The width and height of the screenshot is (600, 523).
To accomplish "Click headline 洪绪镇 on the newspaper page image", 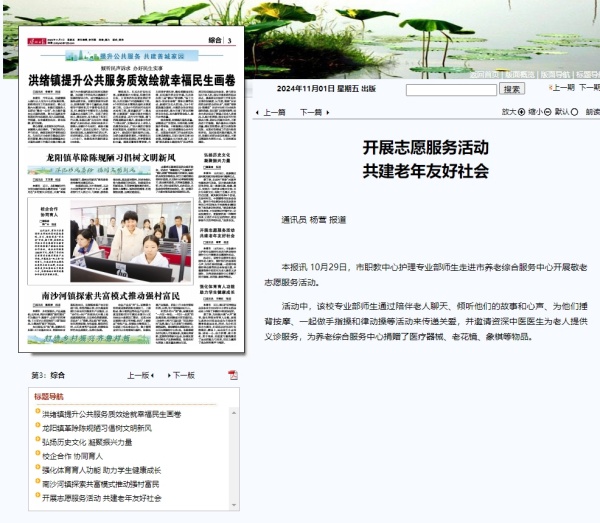I will tap(130, 77).
